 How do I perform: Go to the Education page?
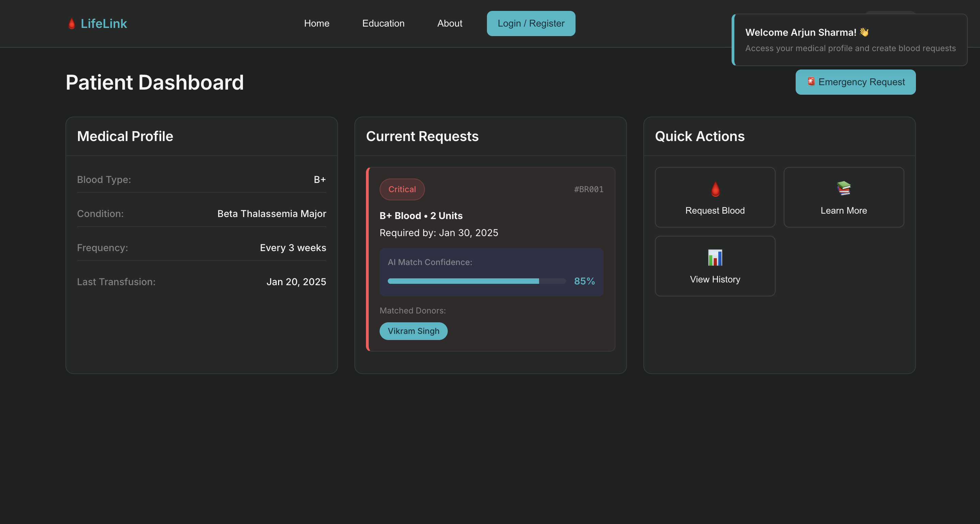[x=383, y=24]
